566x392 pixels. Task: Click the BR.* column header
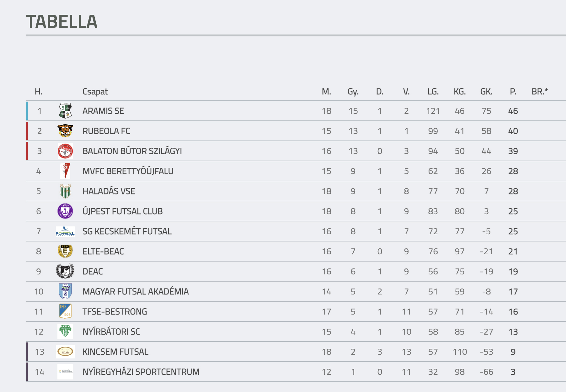(540, 92)
